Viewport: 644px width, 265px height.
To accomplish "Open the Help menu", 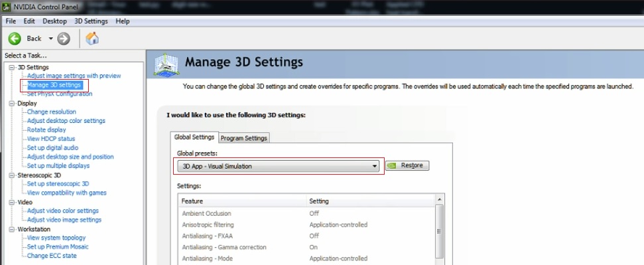I will 123,21.
